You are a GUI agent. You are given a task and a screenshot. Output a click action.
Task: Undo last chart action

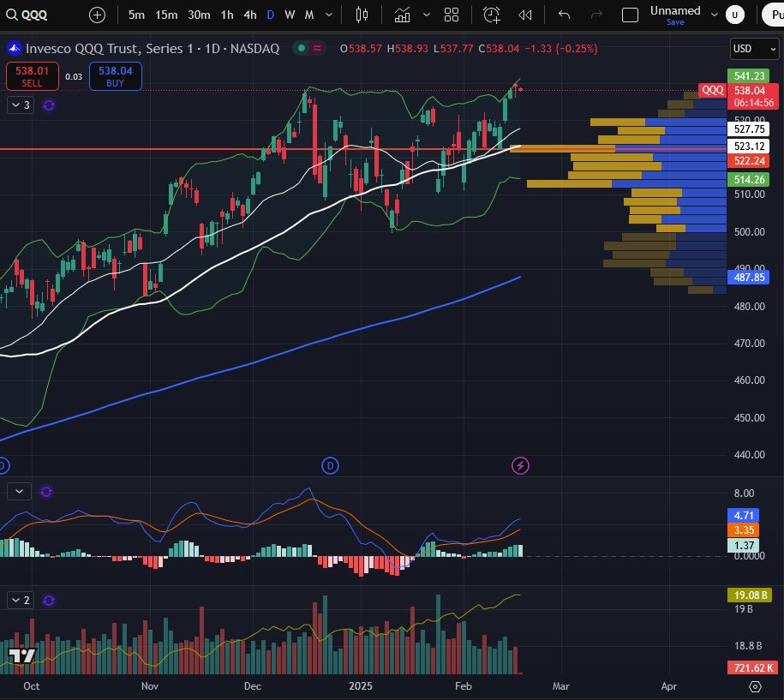564,15
